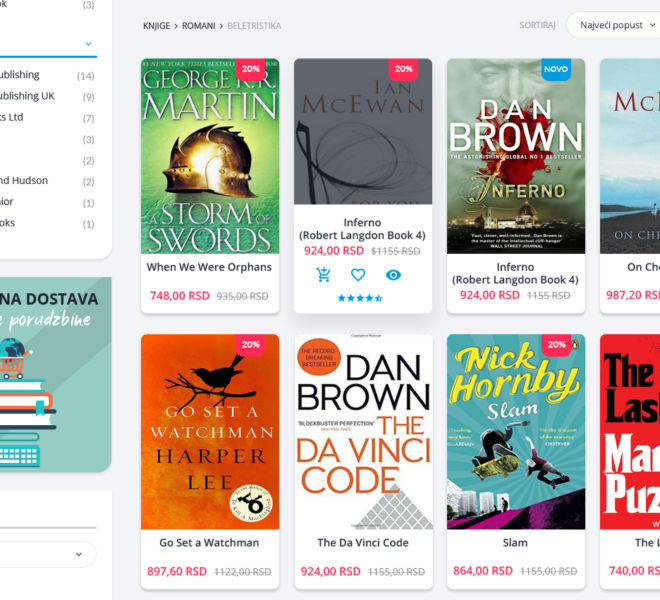Image resolution: width=660 pixels, height=600 pixels.
Task: Open When We Were Orphans title link
Action: 209,267
